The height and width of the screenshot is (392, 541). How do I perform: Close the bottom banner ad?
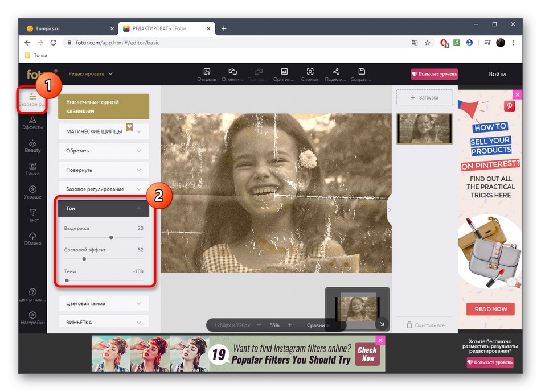pos(380,340)
